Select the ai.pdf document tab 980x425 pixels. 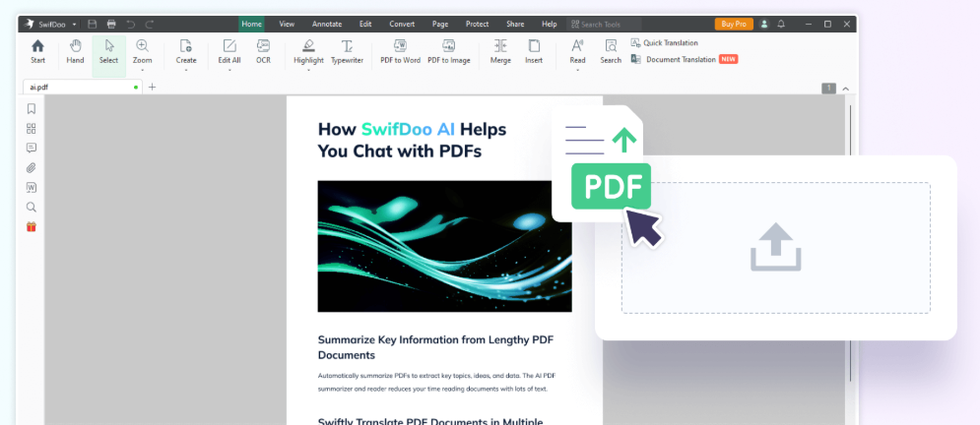coord(83,88)
